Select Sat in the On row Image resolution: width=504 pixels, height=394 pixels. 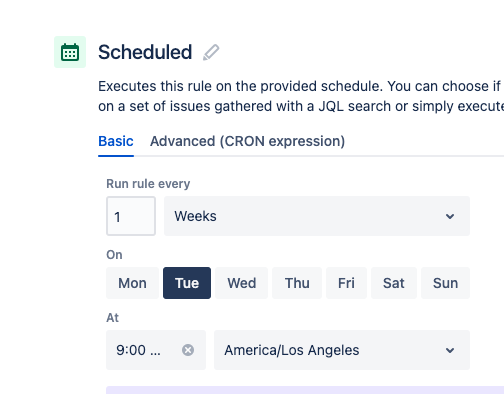coord(394,283)
